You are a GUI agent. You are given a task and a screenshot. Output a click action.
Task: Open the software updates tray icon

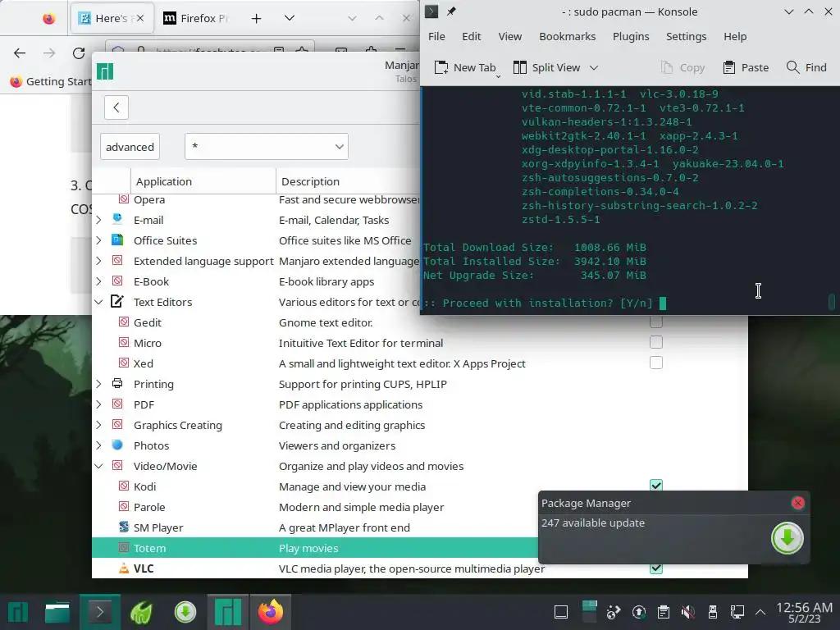click(x=638, y=612)
